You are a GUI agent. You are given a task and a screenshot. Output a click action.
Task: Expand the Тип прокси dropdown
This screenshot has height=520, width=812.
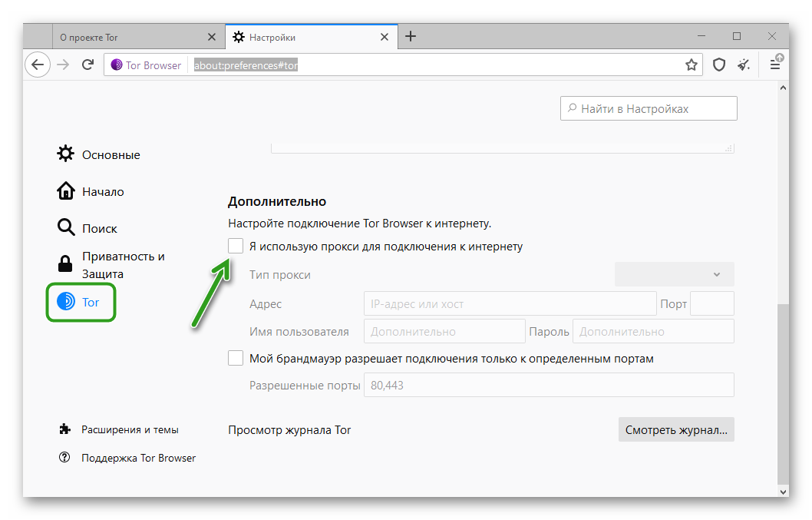point(675,274)
